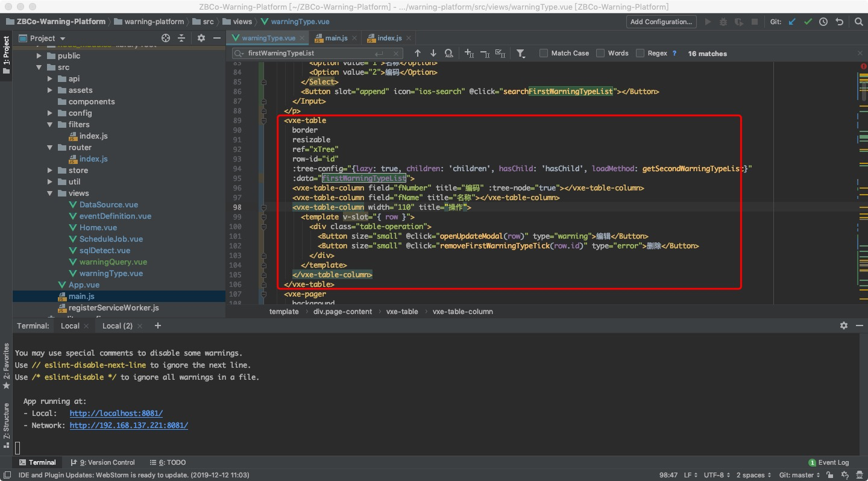
Task: Go to previous search occurrence arrow
Action: pos(417,53)
